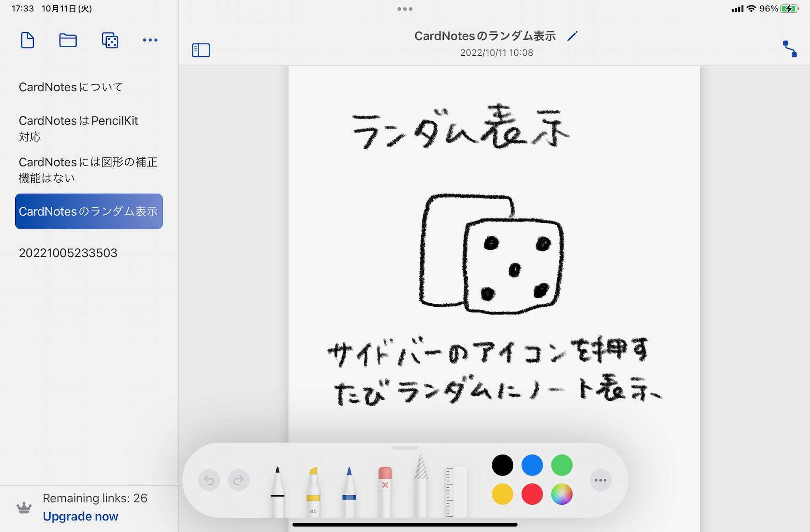Viewport: 810px width, 532px height.
Task: Toggle the sidebar panel visibility
Action: pos(201,50)
